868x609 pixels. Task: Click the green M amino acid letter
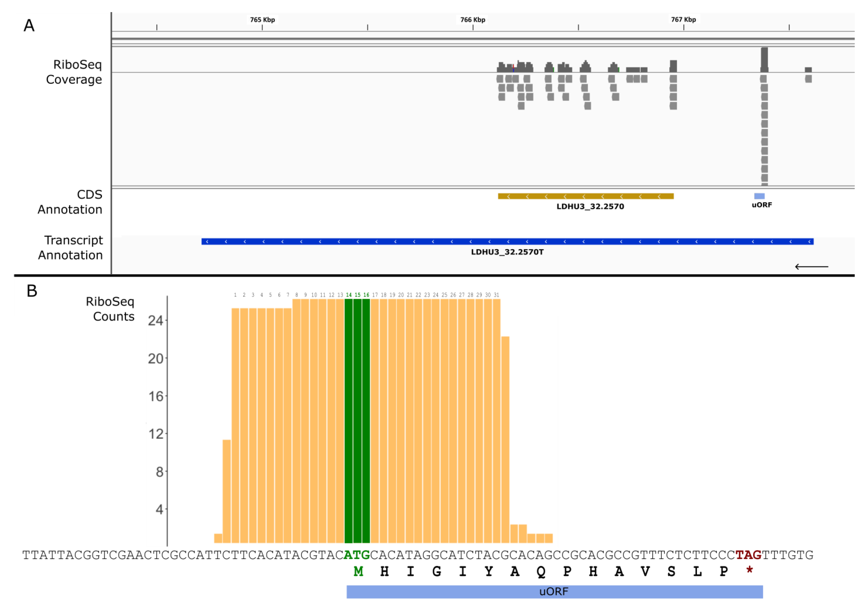[x=358, y=572]
